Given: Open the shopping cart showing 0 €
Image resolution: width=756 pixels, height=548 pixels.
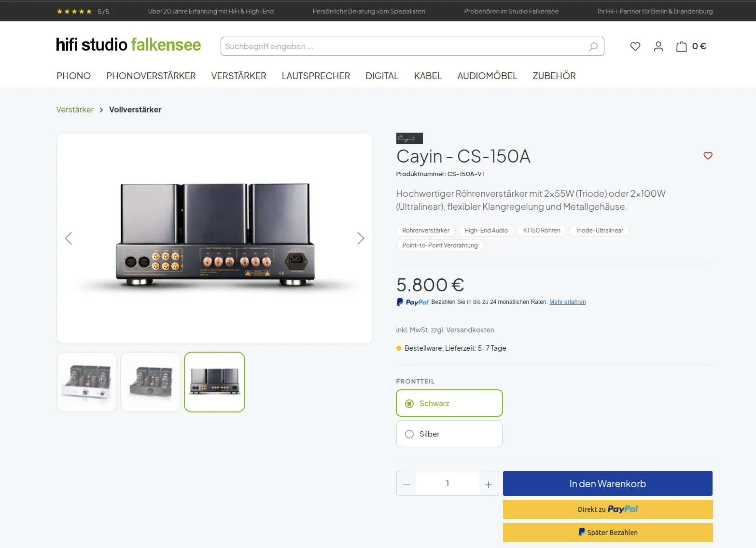Looking at the screenshot, I should [x=691, y=46].
